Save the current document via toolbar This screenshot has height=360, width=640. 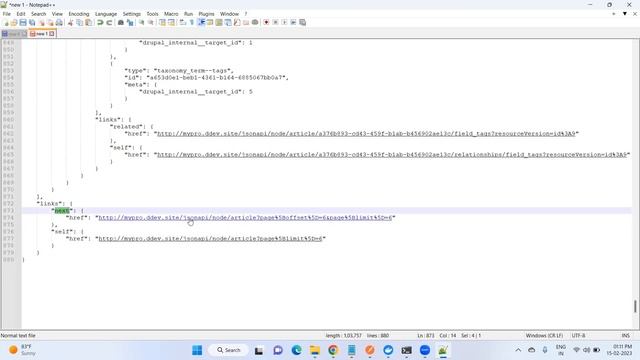[x=23, y=22]
